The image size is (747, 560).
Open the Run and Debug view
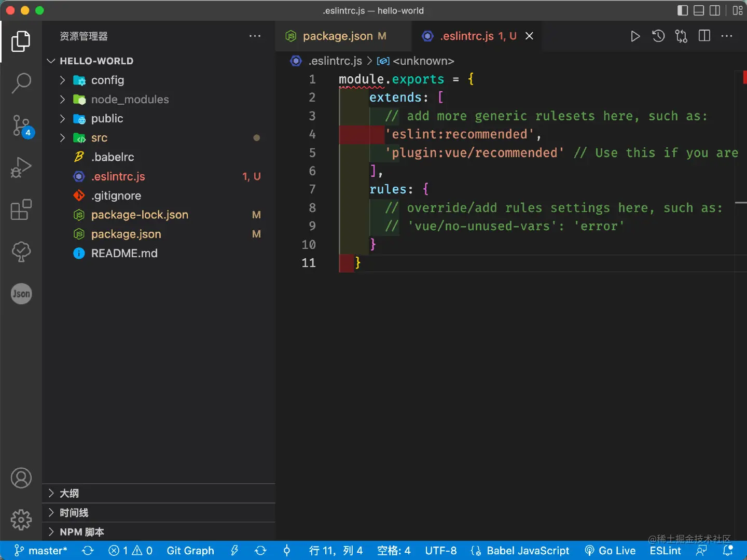21,167
